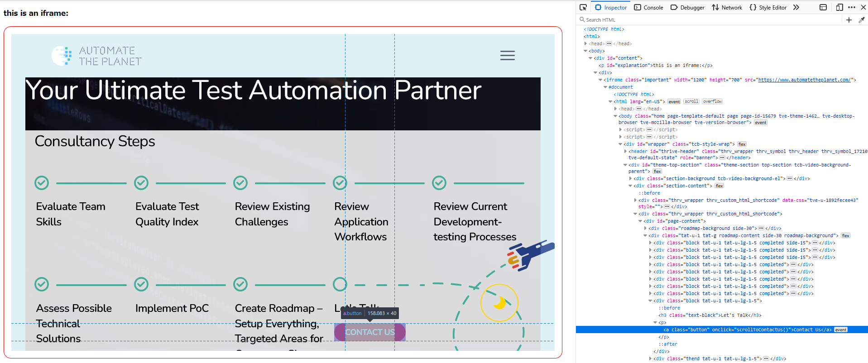Click the plus icon to create new node
This screenshot has height=363, width=868.
click(849, 20)
